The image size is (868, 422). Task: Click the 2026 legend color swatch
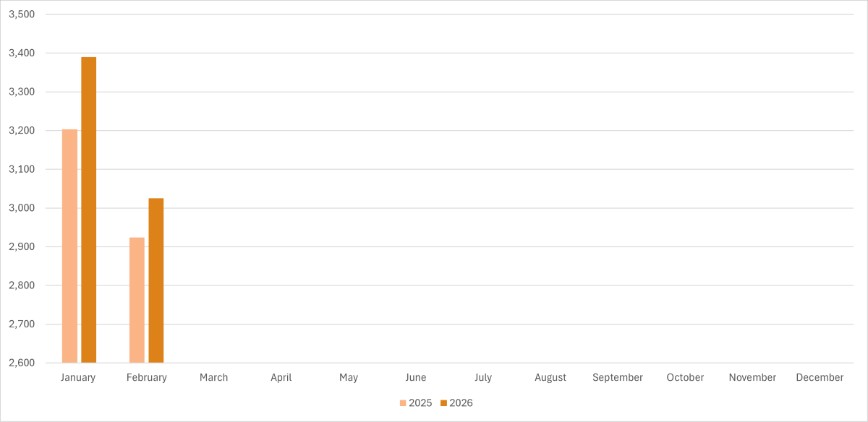[443, 403]
